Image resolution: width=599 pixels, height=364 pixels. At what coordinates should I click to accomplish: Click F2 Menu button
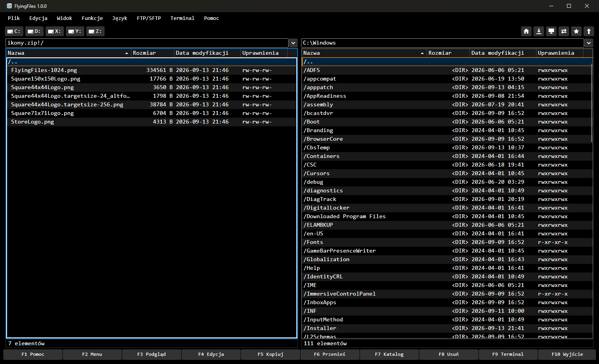92,354
